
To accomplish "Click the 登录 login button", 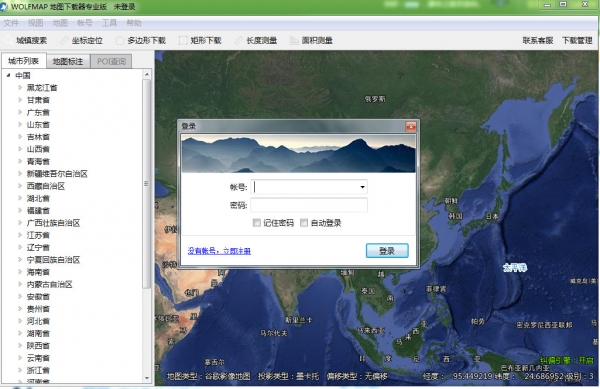I will tap(387, 251).
